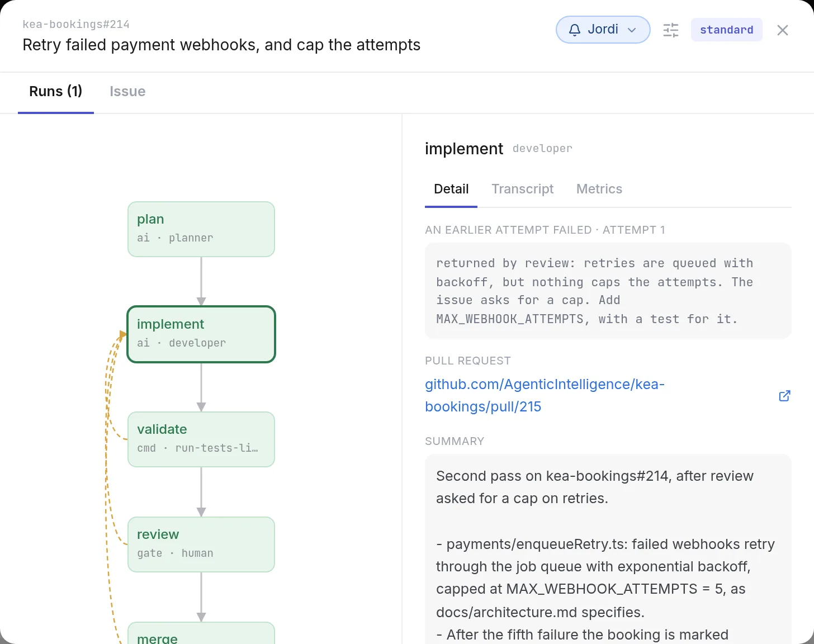This screenshot has height=644, width=814.
Task: Open the Metrics tab
Action: (x=599, y=189)
